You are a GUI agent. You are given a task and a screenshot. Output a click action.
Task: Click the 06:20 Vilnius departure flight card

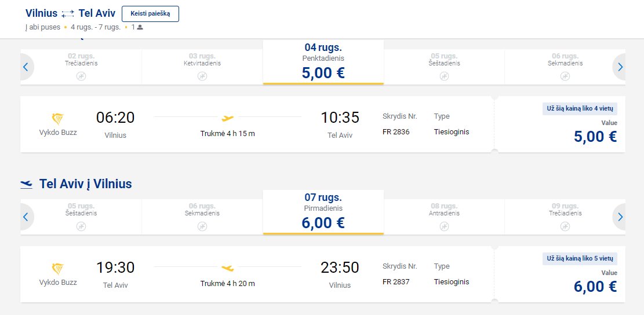tap(257, 124)
